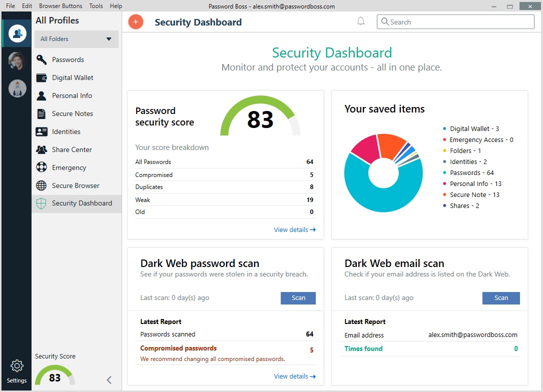Click the Personal Info person icon

[x=42, y=95]
